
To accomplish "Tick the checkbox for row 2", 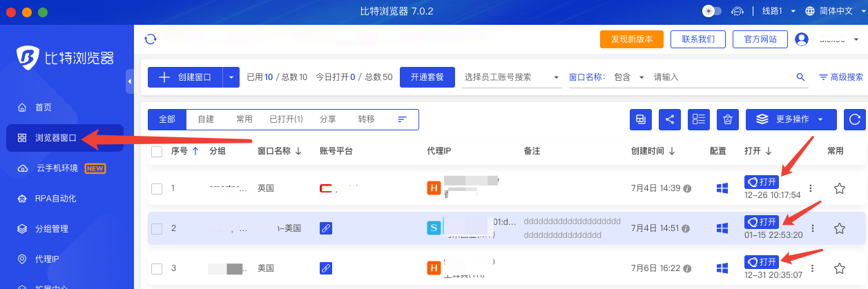I will tap(157, 228).
